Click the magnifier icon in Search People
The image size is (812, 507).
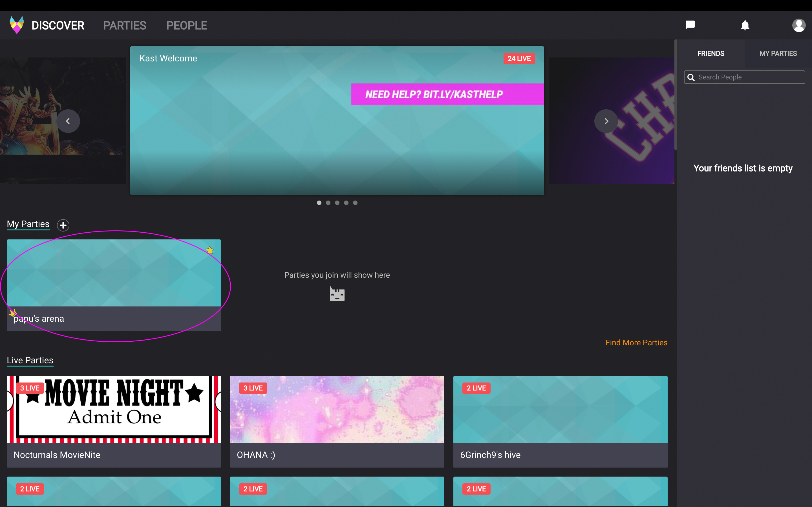coord(691,77)
